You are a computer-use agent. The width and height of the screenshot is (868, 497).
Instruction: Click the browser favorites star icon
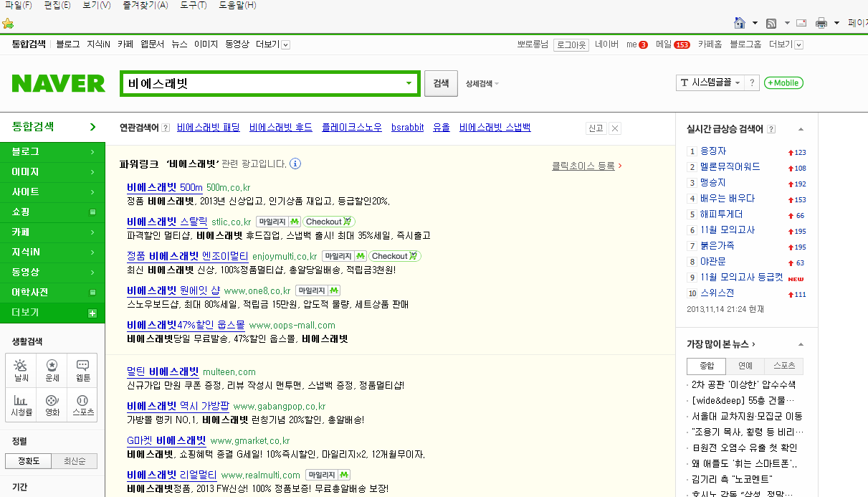(8, 23)
